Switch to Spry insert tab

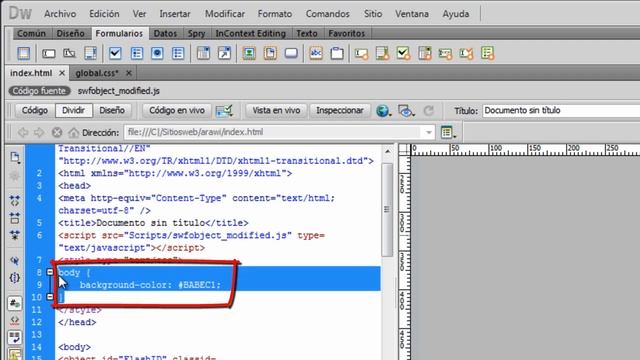(x=196, y=33)
